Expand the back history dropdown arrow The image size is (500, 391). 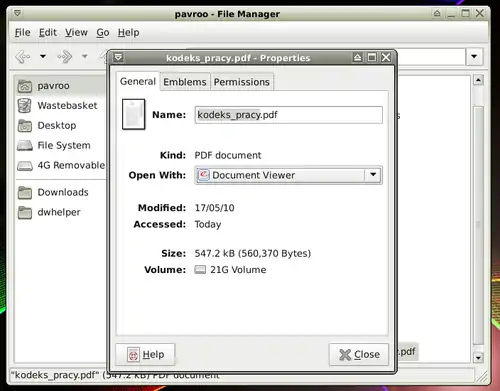(x=43, y=56)
